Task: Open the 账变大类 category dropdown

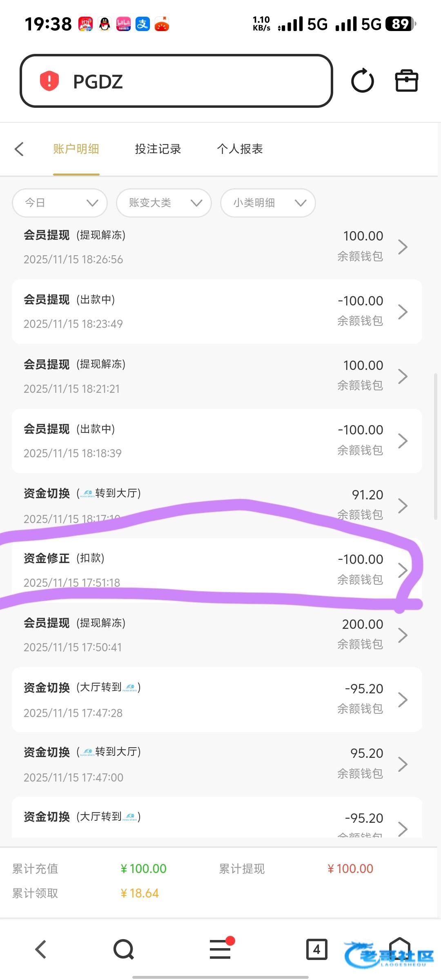Action: 164,203
